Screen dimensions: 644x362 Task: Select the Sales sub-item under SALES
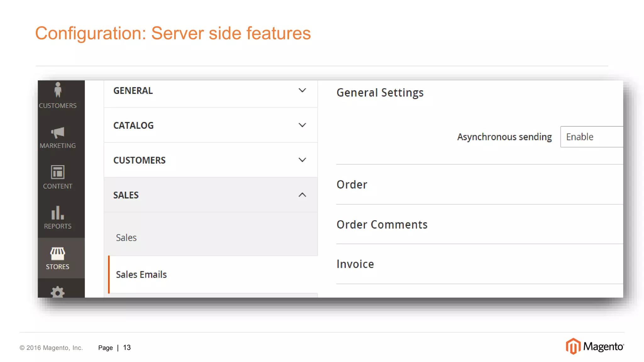tap(126, 238)
